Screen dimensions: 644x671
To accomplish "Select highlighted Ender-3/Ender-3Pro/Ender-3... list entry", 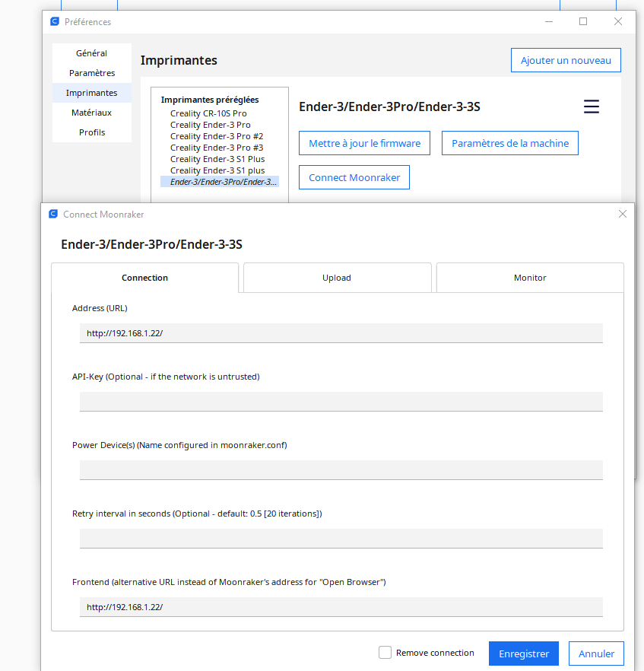I will point(220,182).
